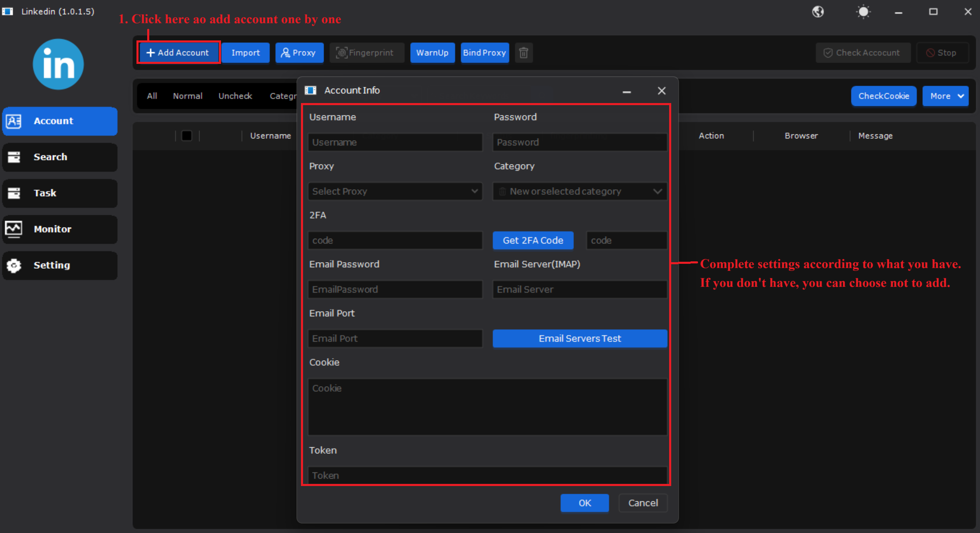Expand the More dropdown menu
Image resolution: width=980 pixels, height=533 pixels.
coord(945,96)
